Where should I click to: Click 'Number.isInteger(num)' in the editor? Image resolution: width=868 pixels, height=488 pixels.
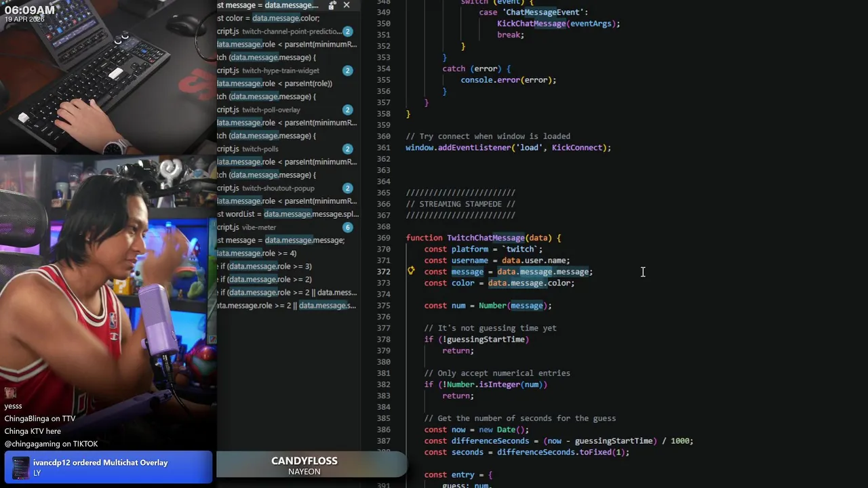(495, 385)
